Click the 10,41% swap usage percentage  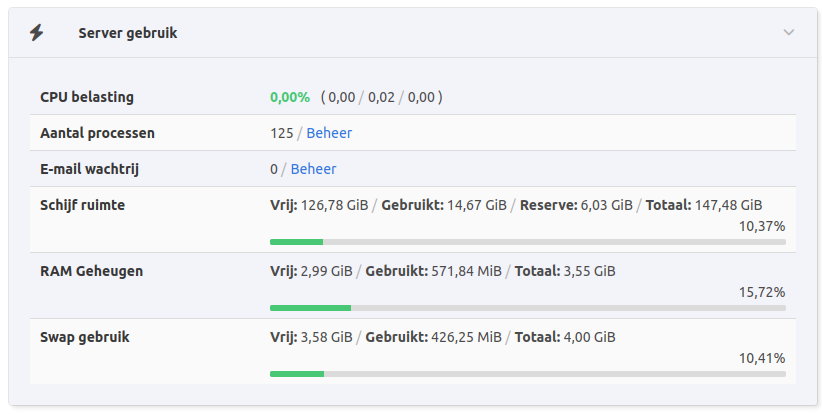tap(762, 358)
